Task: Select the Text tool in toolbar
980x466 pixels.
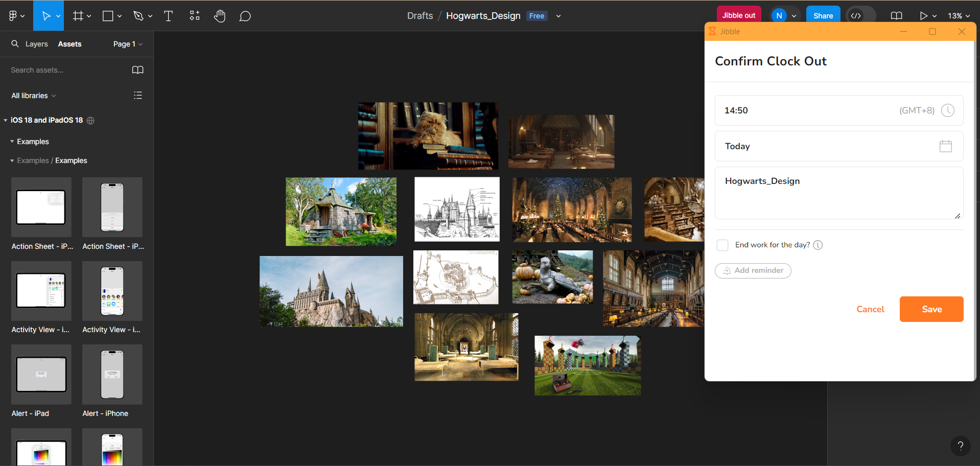Action: click(168, 16)
